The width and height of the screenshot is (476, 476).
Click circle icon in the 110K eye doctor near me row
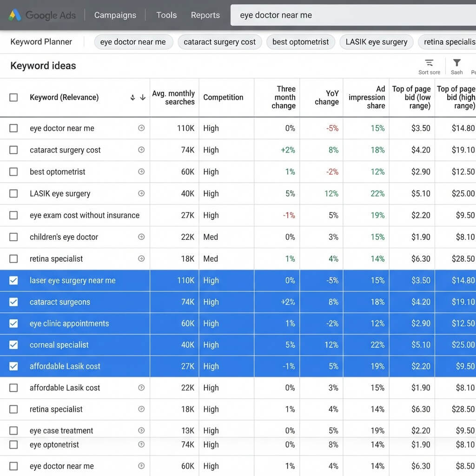141,128
